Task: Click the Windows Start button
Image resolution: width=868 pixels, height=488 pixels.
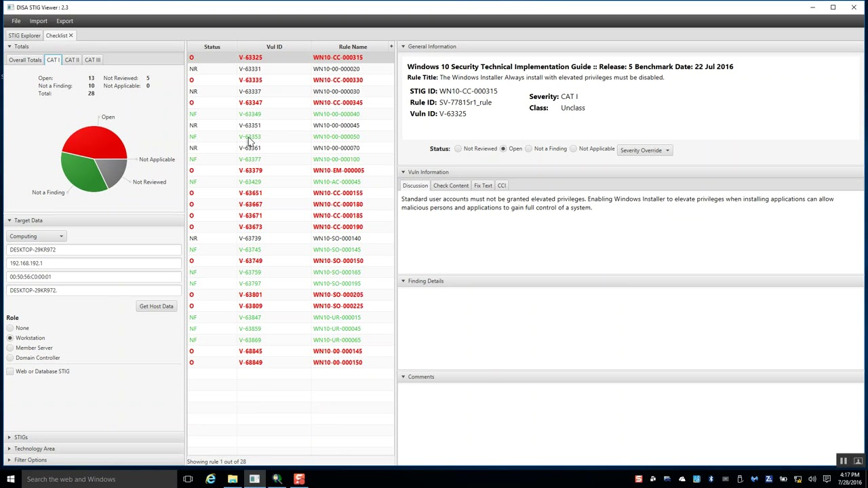Action: [10, 479]
